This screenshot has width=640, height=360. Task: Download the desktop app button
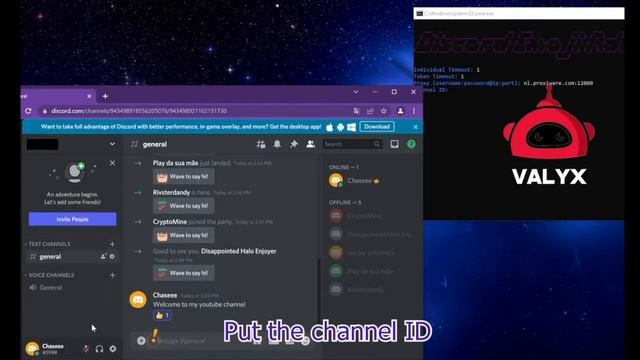point(377,127)
